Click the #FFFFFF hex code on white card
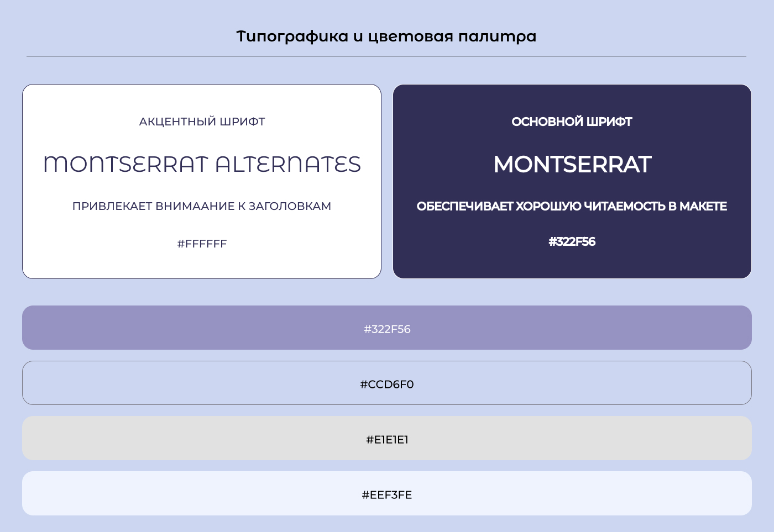This screenshot has width=774, height=532. [x=202, y=244]
